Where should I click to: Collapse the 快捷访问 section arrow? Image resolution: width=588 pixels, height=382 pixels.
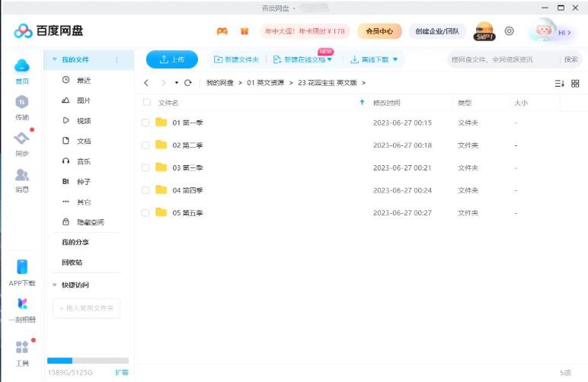click(55, 285)
